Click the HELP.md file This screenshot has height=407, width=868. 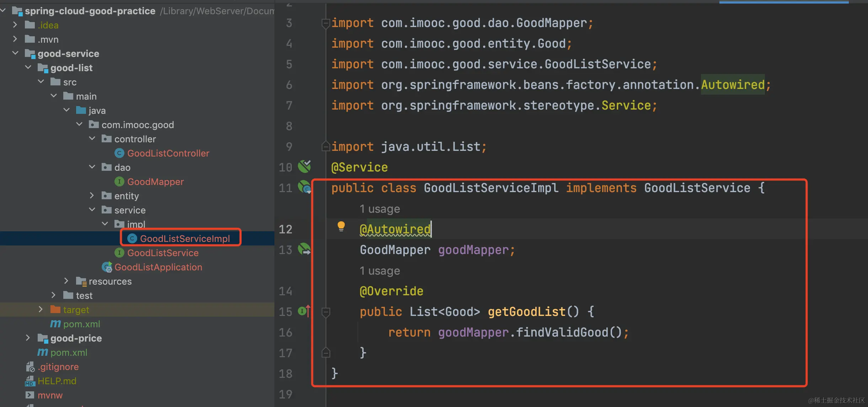pos(57,381)
